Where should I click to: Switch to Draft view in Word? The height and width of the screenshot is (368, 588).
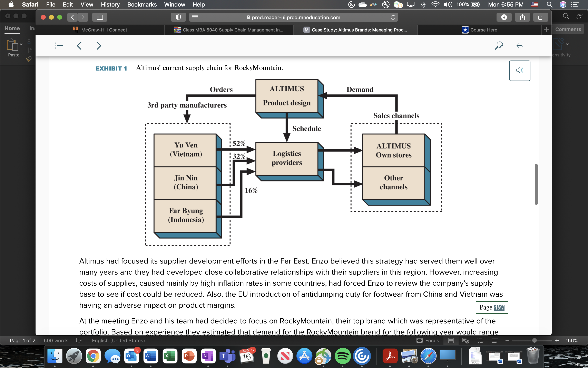(x=494, y=340)
